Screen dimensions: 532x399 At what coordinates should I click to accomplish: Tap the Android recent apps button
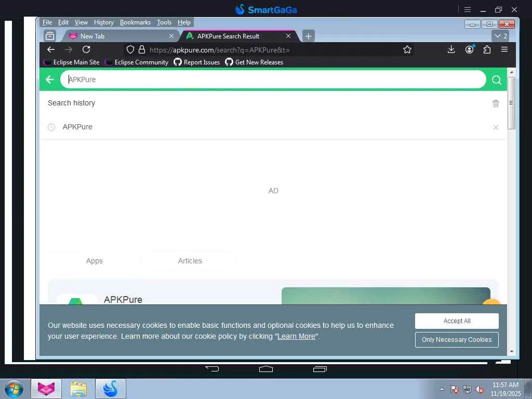320,369
